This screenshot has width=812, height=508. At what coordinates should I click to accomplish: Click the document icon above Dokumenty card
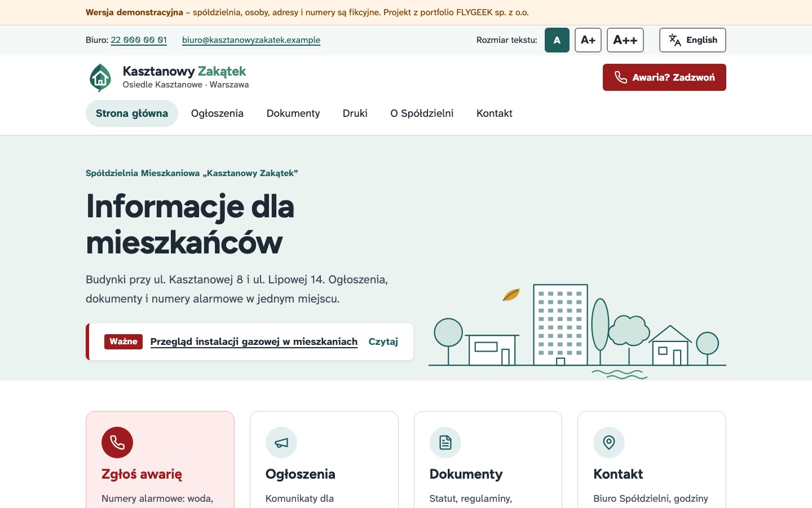point(445,443)
